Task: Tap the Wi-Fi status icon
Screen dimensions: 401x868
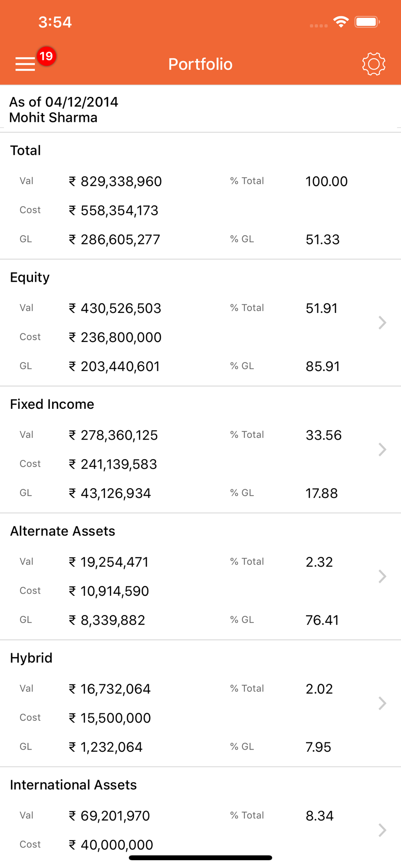Action: click(341, 22)
